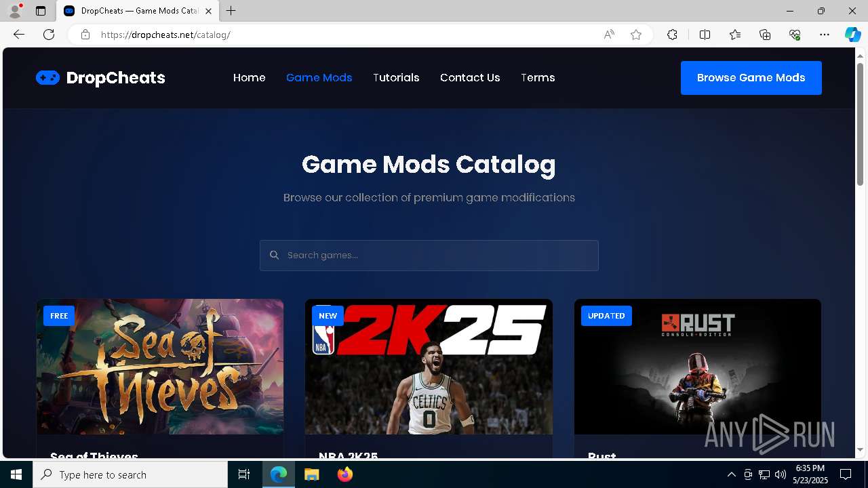Open Rust Console Edition cover image
This screenshot has height=488, width=868.
(x=698, y=367)
